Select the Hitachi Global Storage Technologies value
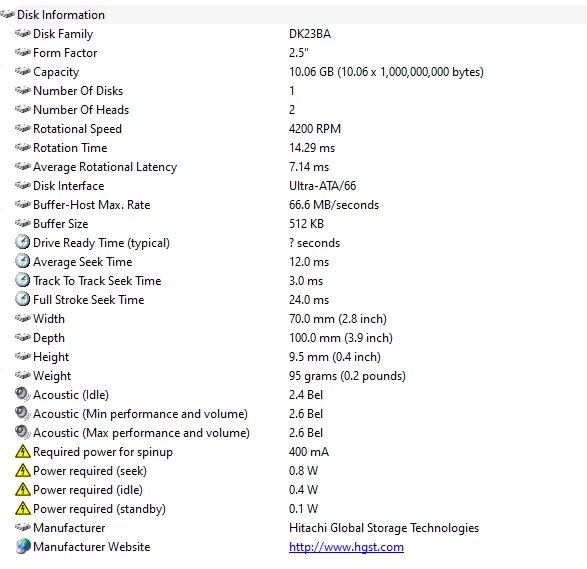 pos(384,528)
